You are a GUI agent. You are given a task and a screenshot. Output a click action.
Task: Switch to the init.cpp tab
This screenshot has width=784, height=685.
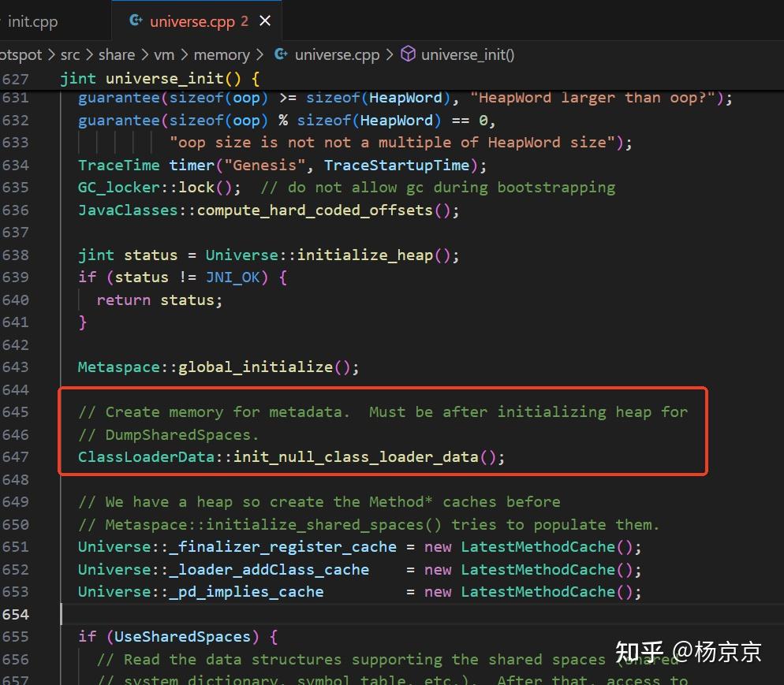pyautogui.click(x=32, y=21)
